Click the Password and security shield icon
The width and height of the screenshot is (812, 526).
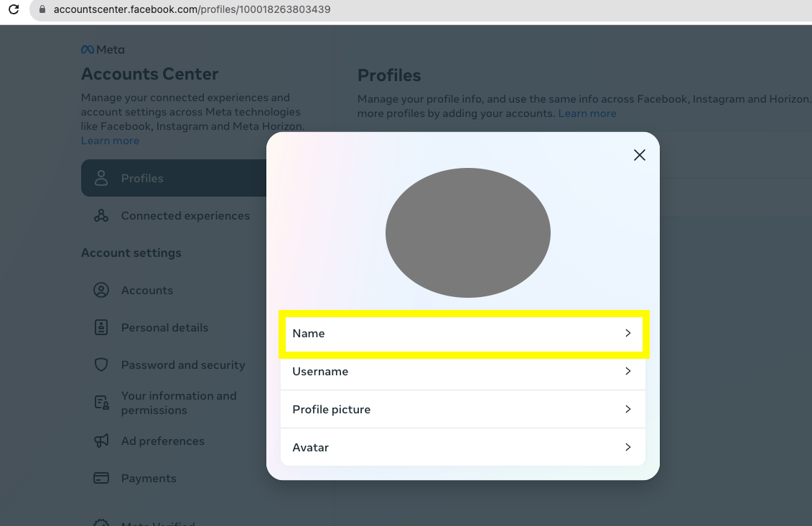pos(101,365)
